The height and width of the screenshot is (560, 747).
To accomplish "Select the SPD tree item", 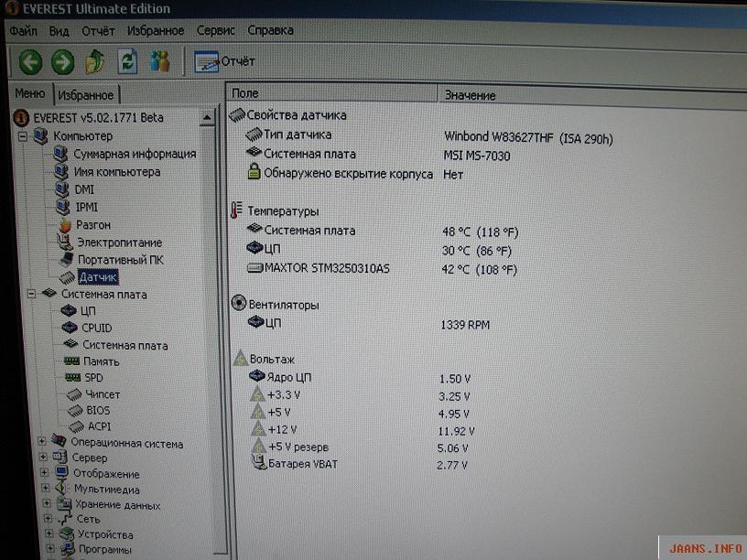I will click(x=93, y=378).
